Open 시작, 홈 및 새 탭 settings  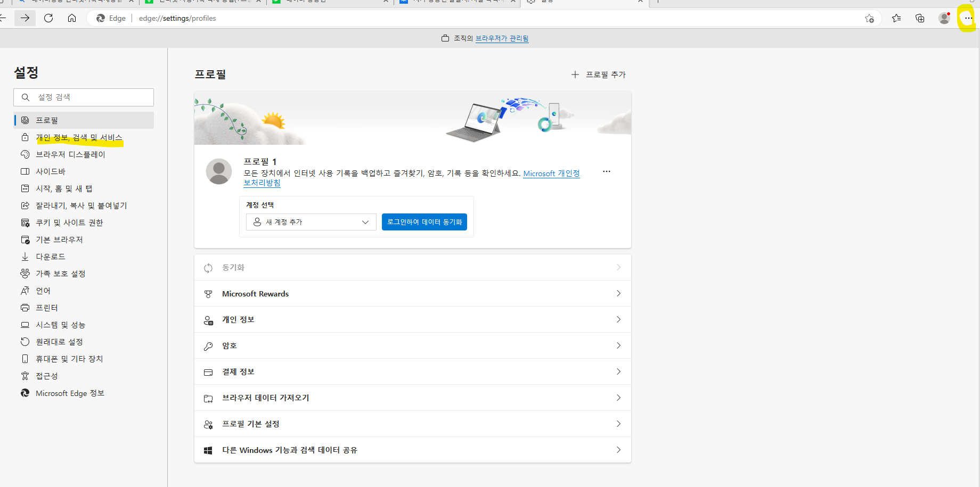(x=84, y=188)
